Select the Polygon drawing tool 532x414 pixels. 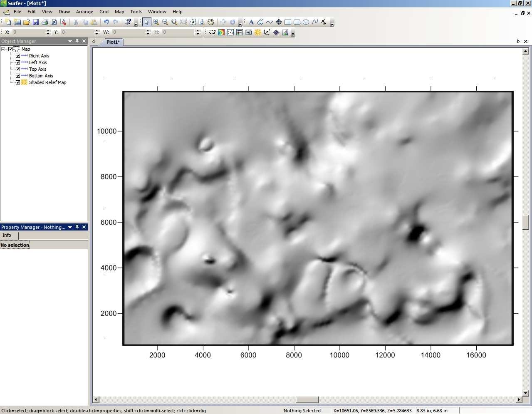click(260, 22)
